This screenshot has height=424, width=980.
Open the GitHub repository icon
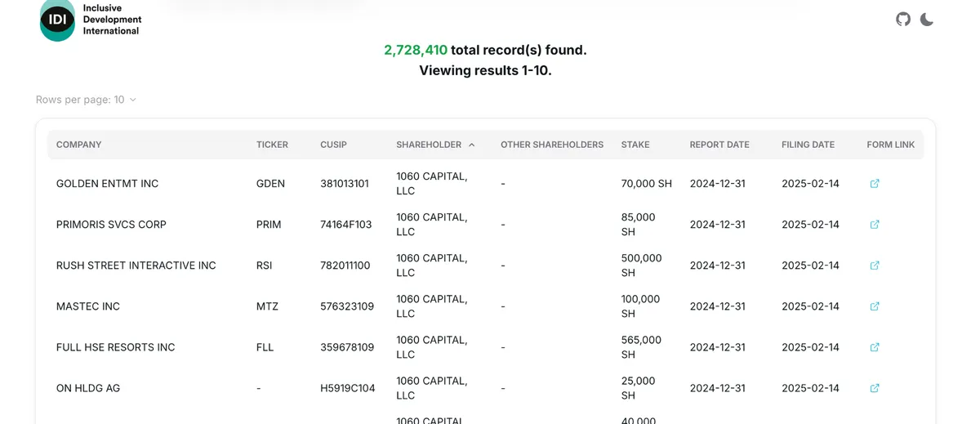coord(903,20)
